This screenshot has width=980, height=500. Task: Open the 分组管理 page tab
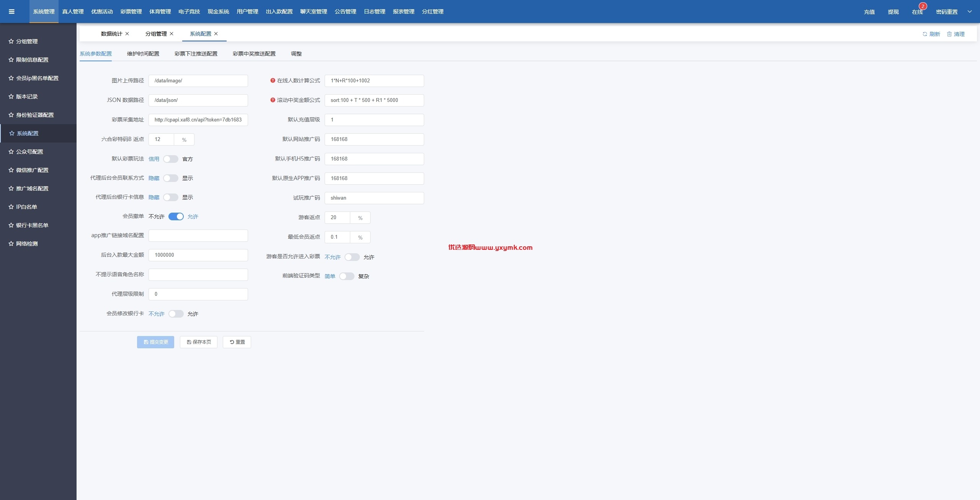(x=156, y=34)
